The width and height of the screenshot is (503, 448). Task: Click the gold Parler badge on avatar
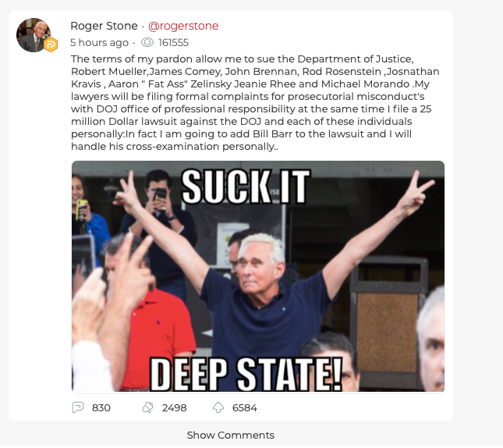coord(51,44)
